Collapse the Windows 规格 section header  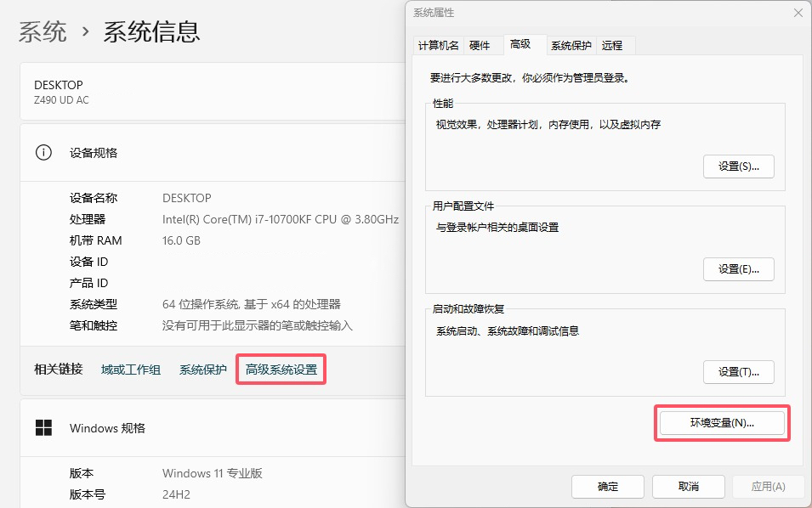click(x=213, y=428)
